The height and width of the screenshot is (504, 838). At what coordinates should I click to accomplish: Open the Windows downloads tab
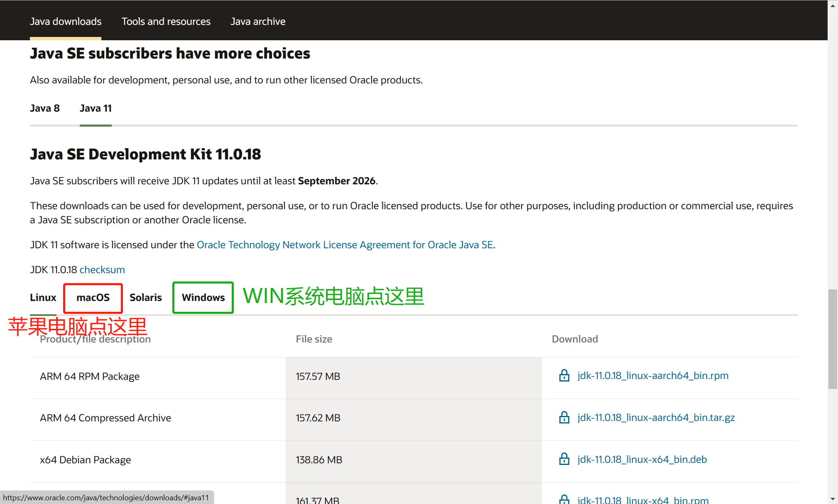[x=203, y=298]
